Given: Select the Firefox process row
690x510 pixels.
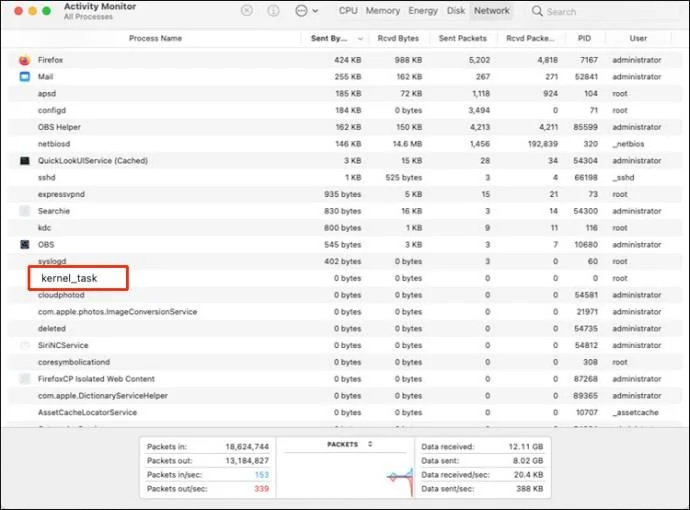Looking at the screenshot, I should 345,60.
